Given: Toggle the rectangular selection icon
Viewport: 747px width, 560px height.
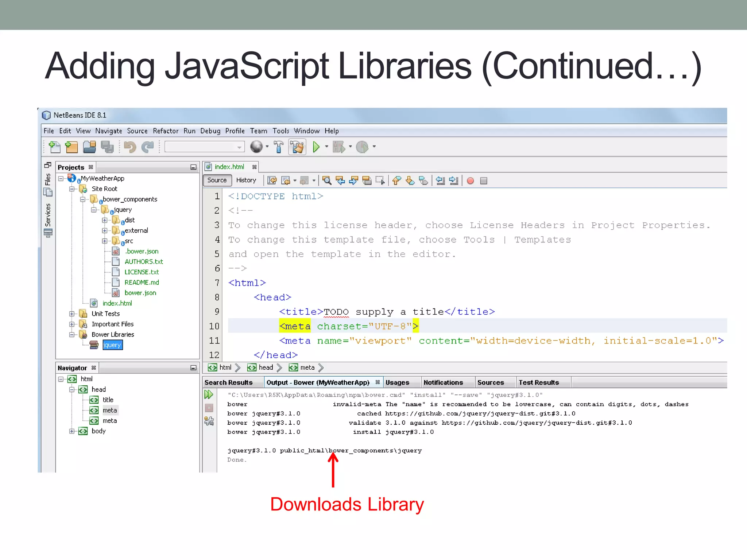Looking at the screenshot, I should pyautogui.click(x=380, y=180).
